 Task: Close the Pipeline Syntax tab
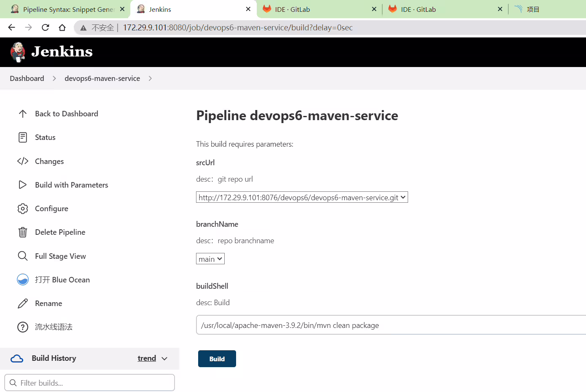122,9
